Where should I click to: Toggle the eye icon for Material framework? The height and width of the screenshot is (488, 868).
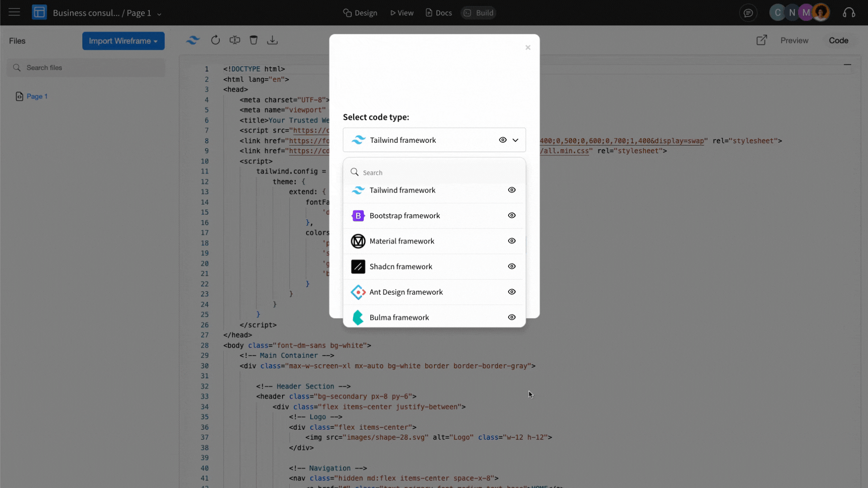pos(512,241)
